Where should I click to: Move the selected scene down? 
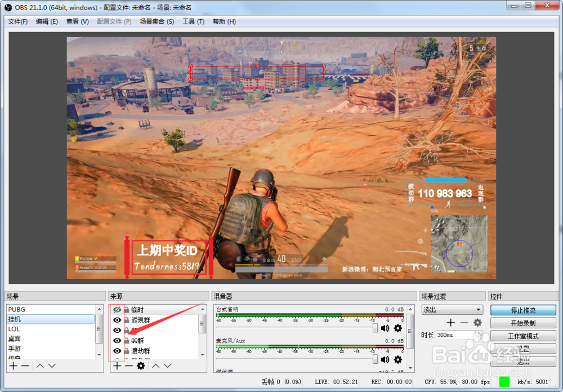click(x=52, y=366)
